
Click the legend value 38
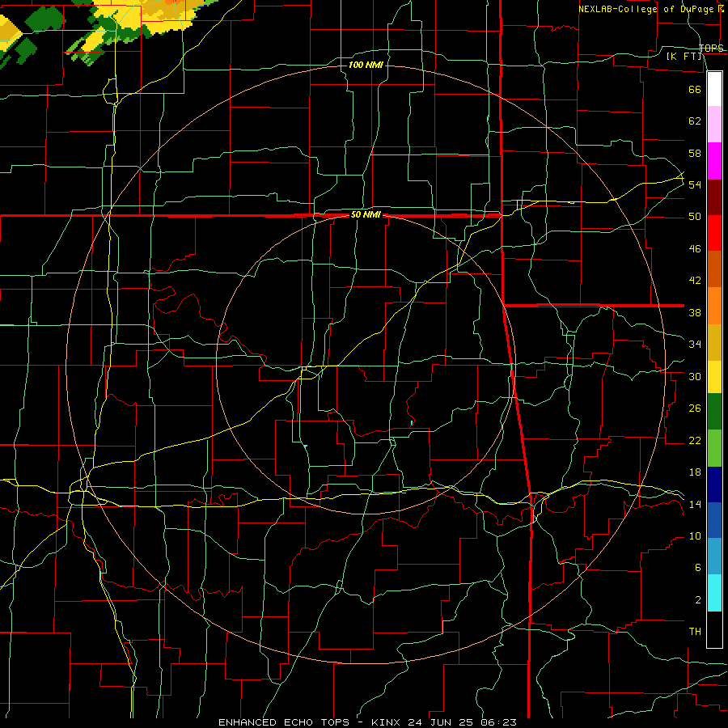point(695,312)
